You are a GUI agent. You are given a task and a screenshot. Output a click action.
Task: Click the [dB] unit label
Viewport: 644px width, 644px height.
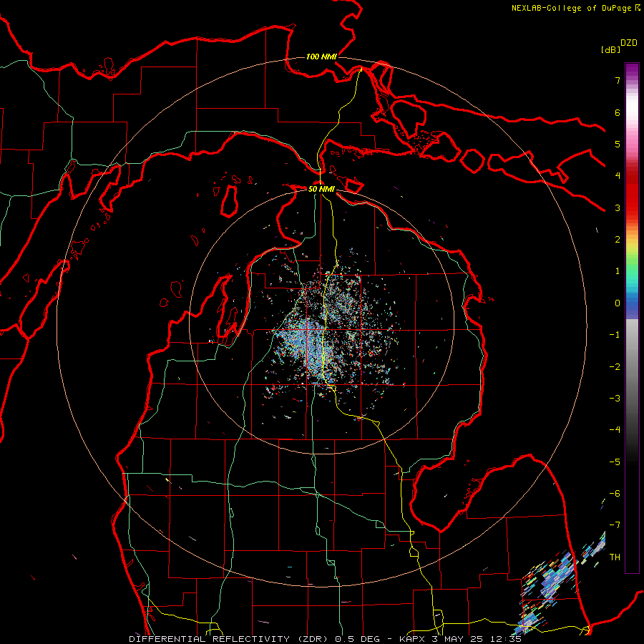tap(610, 49)
